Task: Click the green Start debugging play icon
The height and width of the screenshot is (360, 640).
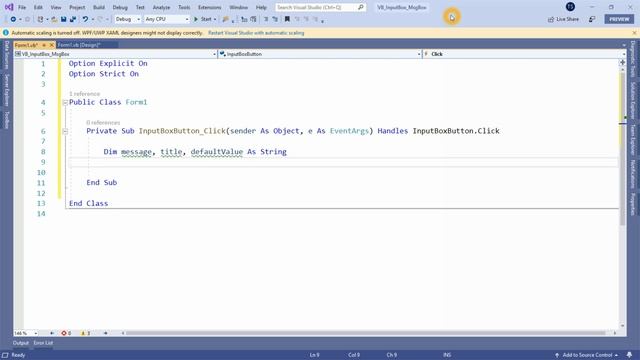Action: click(x=196, y=19)
